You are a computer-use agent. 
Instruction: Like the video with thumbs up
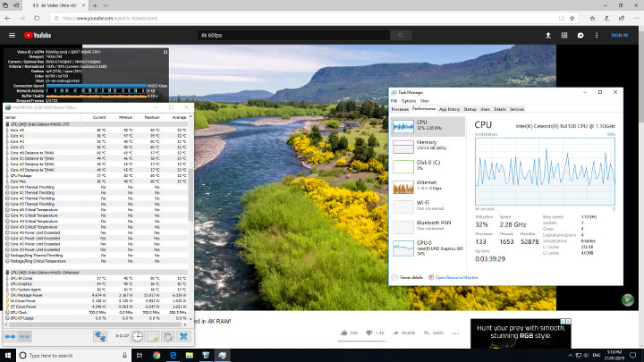pos(344,332)
